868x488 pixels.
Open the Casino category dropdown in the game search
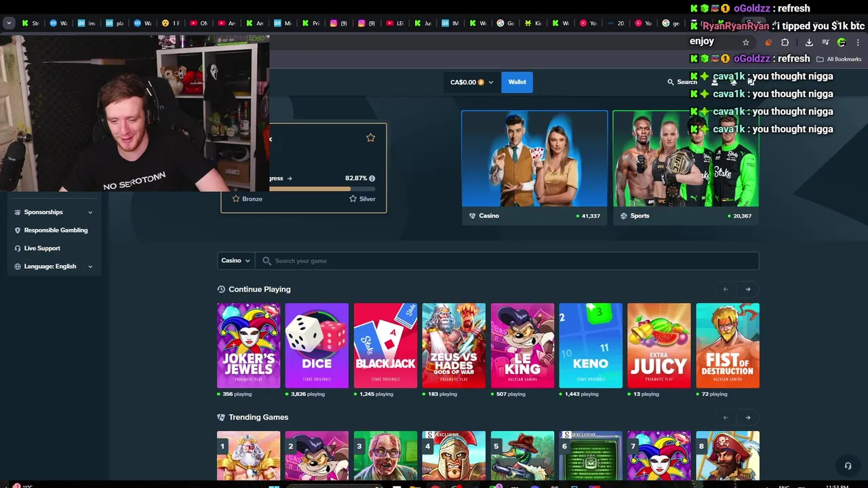[x=235, y=261]
